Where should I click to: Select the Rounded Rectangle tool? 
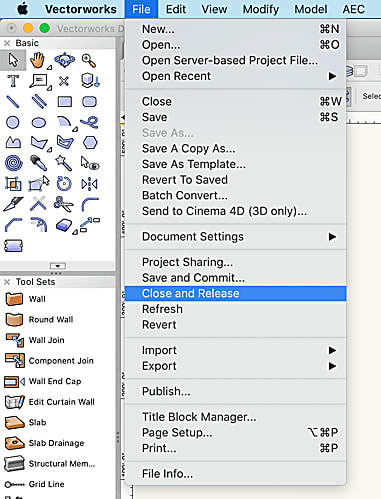(x=89, y=101)
